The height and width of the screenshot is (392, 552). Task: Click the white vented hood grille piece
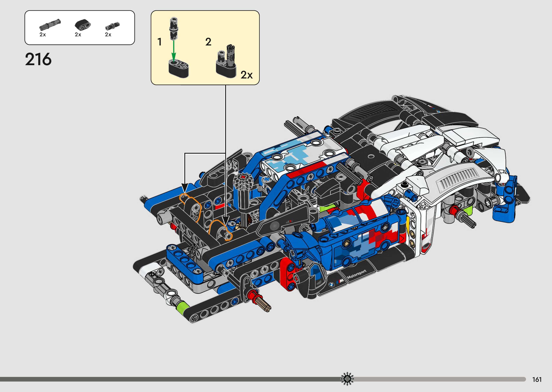(x=457, y=179)
